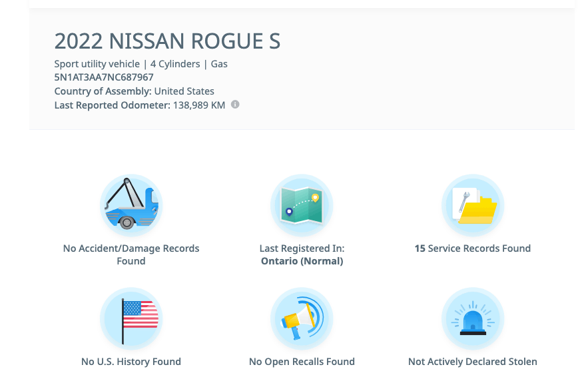Open No U.S. History Found label
This screenshot has width=588, height=381.
(x=131, y=362)
